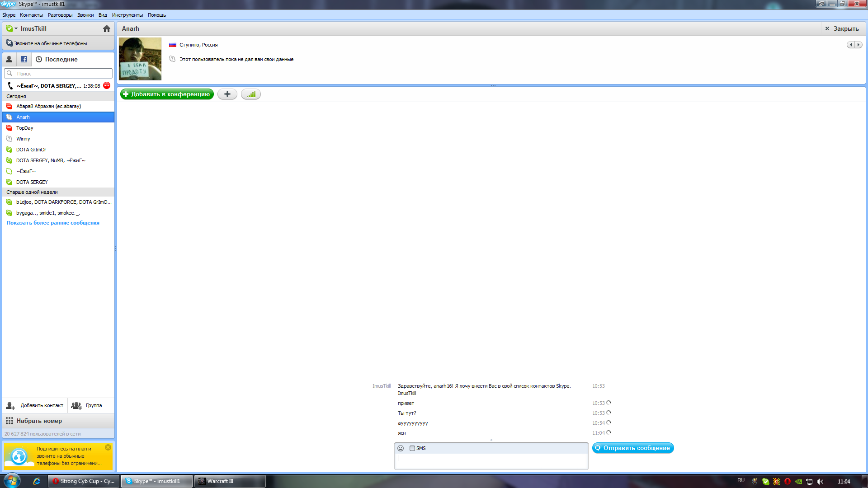The image size is (868, 488).
Task: Open group chat bygaga.., smide1, smokee
Action: tap(58, 213)
